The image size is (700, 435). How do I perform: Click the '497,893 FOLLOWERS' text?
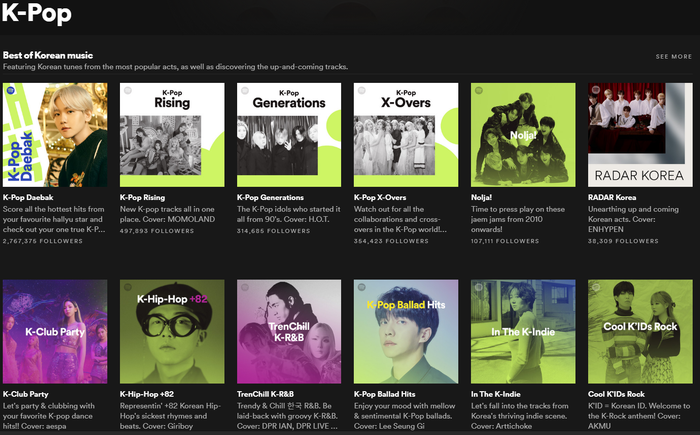[157, 231]
